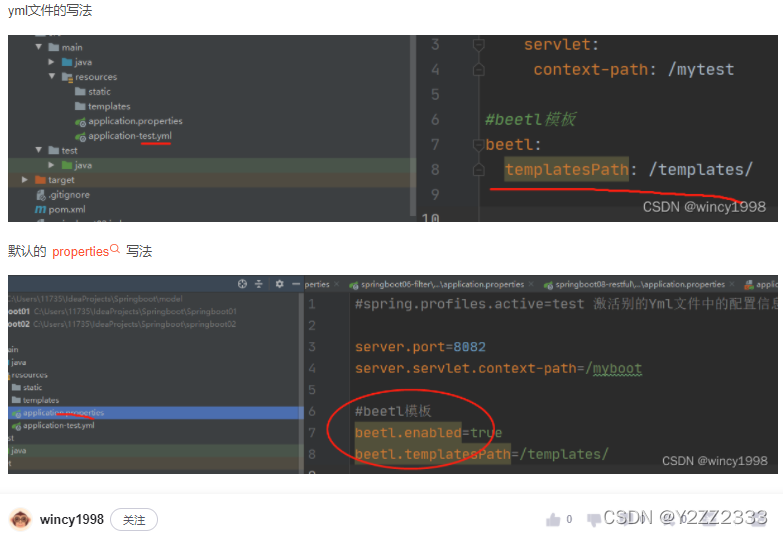Image resolution: width=783 pixels, height=534 pixels.
Task: Click 'beetl.templatesPath' property key
Action: [x=432, y=454]
